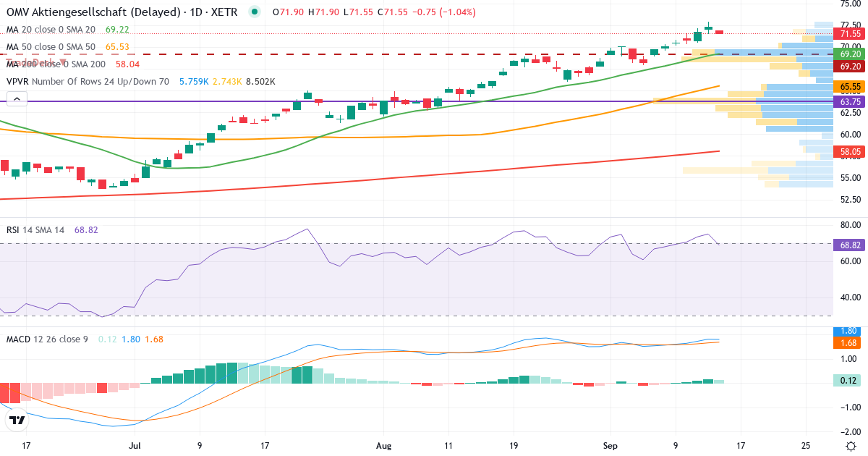868x456 pixels.
Task: Click the open price O71.90
Action: [x=288, y=12]
